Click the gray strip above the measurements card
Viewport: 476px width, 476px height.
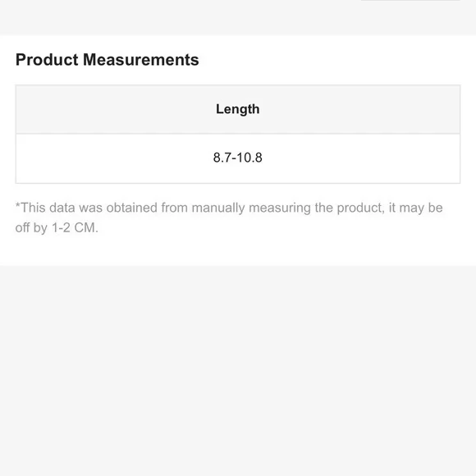[x=238, y=17]
